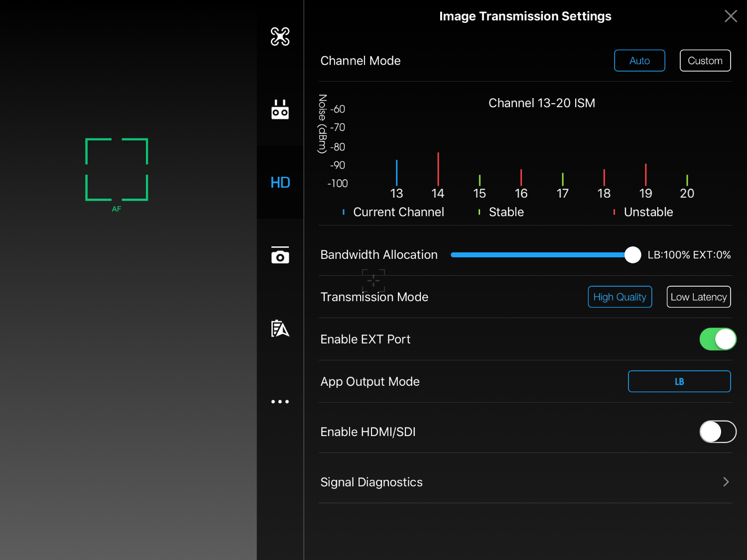Select channel 13 noise bar
The image size is (747, 560).
(396, 173)
